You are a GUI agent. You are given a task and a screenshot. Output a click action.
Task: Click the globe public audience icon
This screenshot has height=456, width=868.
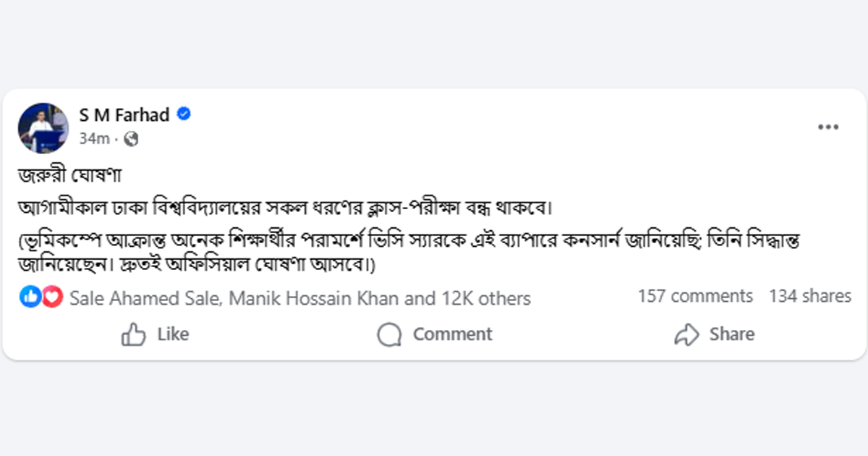coord(131,138)
